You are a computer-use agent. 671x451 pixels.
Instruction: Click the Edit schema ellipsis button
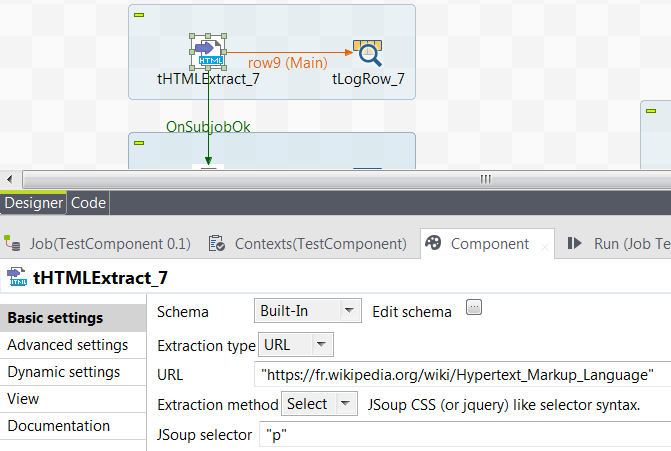pos(474,308)
